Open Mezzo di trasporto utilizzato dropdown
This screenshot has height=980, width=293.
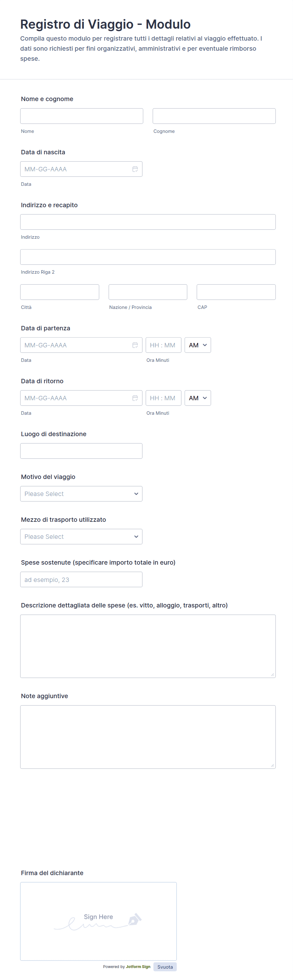(81, 536)
